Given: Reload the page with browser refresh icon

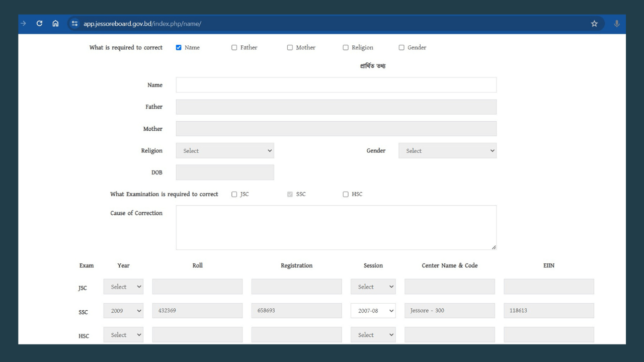Looking at the screenshot, I should [x=39, y=24].
